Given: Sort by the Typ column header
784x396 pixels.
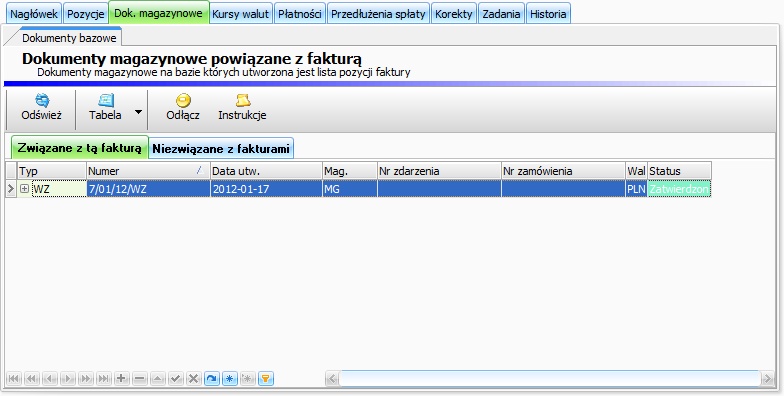Looking at the screenshot, I should (x=52, y=171).
